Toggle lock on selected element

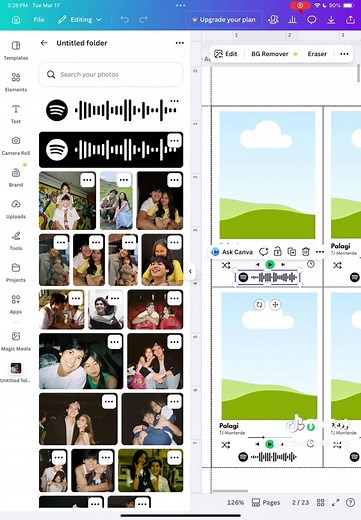pyautogui.click(x=277, y=252)
